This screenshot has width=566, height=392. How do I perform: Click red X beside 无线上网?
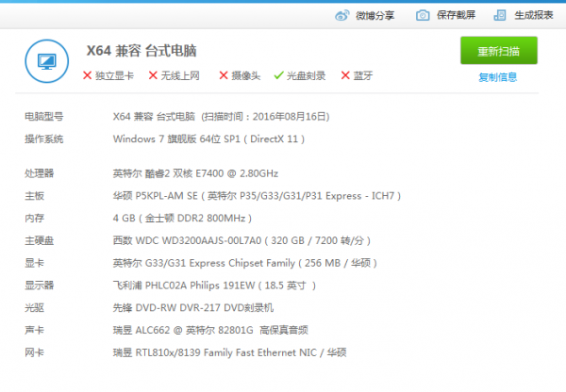pos(153,75)
